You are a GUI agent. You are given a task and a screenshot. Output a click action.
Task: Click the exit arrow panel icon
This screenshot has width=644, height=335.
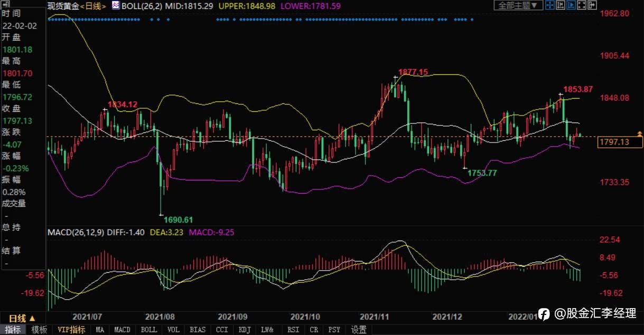[592, 5]
